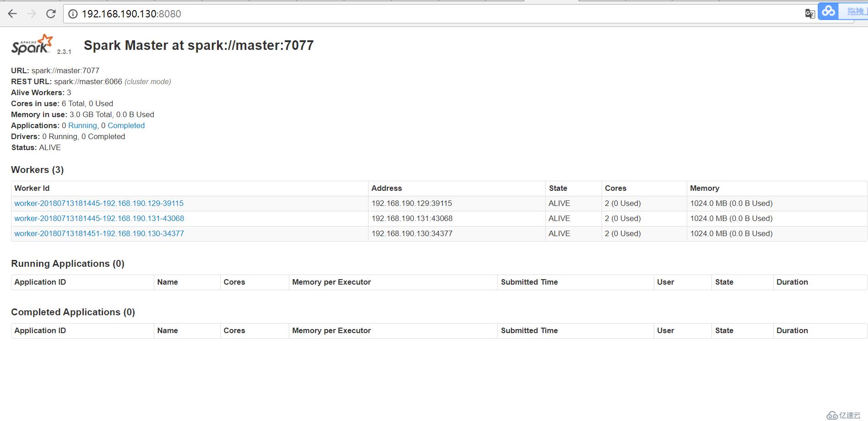Click the State column header in Workers table
The height and width of the screenshot is (421, 868).
click(558, 188)
